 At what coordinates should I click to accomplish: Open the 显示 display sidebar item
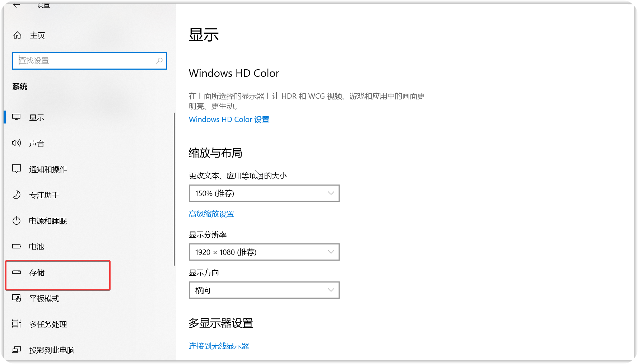(37, 118)
